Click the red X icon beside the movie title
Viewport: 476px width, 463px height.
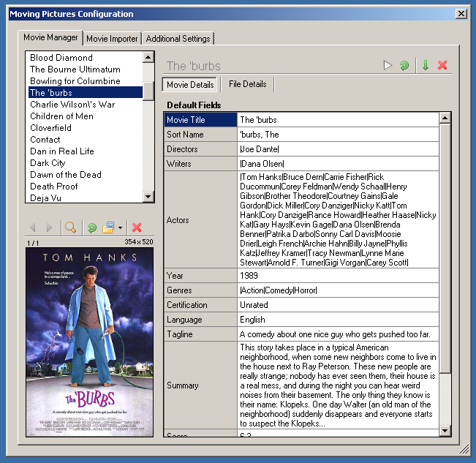(442, 66)
